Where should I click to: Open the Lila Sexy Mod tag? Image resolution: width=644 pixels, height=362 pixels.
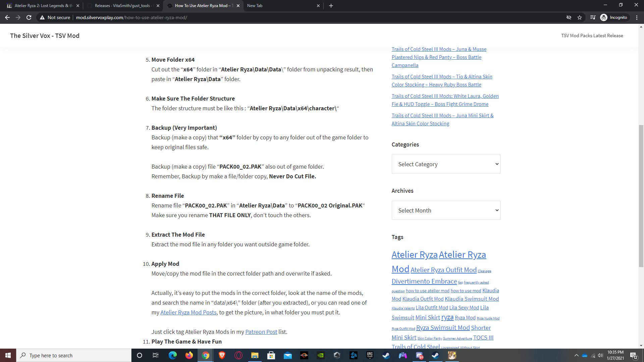(464, 308)
